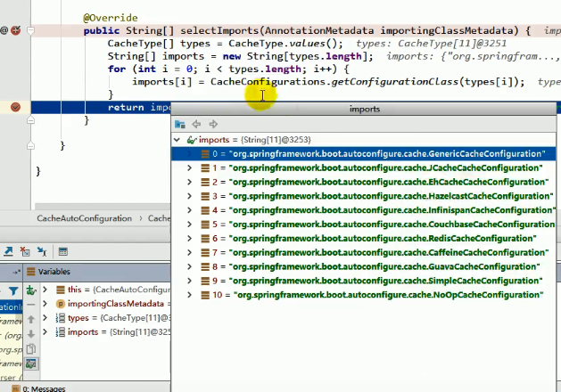Click the back arrow in imports popup
This screenshot has width=561, height=392.
click(196, 124)
